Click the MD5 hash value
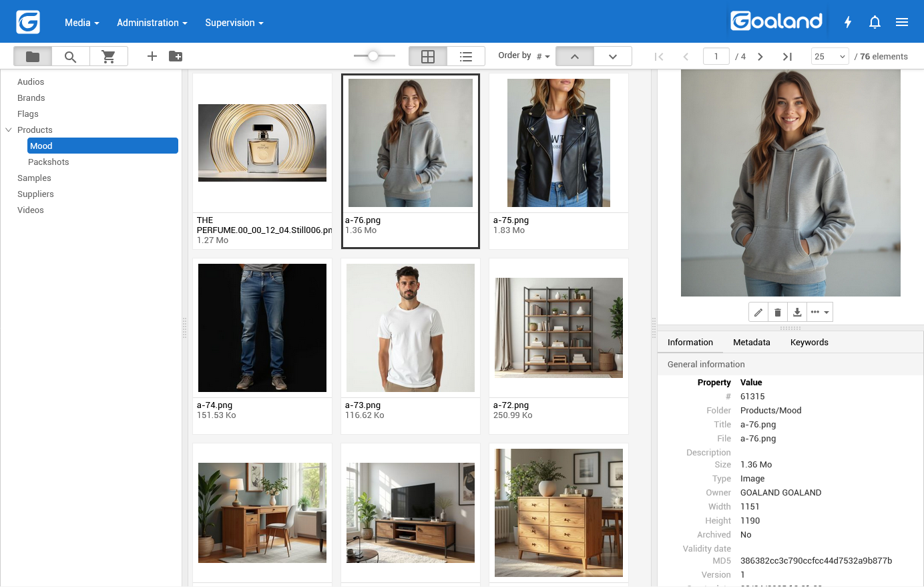The width and height of the screenshot is (924, 587). (x=817, y=561)
